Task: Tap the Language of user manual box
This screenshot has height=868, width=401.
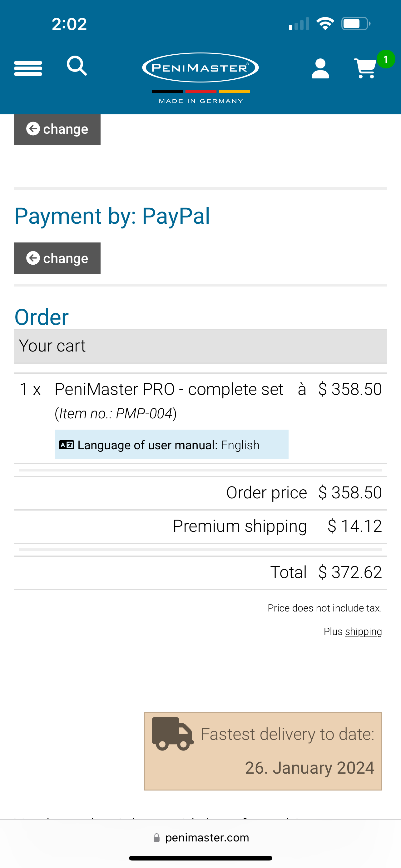Action: tap(171, 444)
